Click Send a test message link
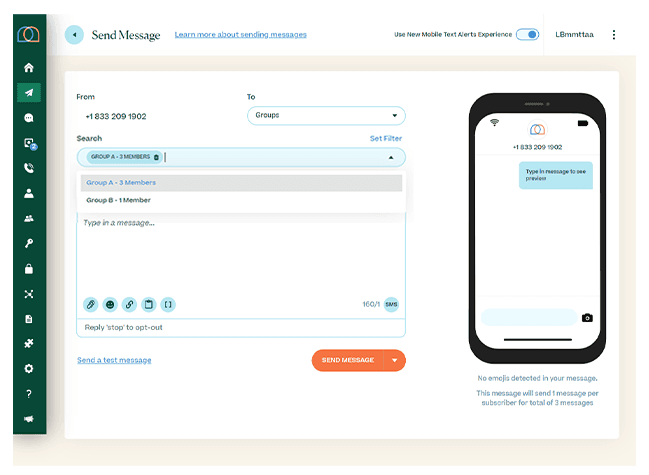 (114, 360)
